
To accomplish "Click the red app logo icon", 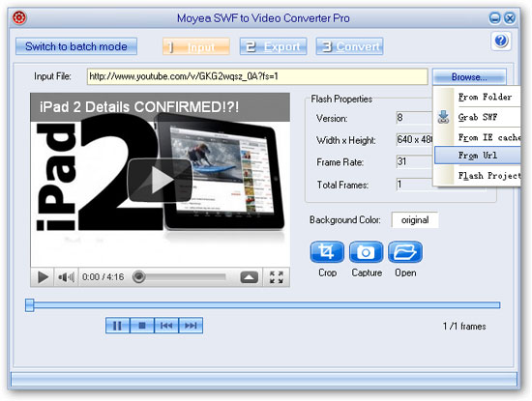I will pos(19,17).
